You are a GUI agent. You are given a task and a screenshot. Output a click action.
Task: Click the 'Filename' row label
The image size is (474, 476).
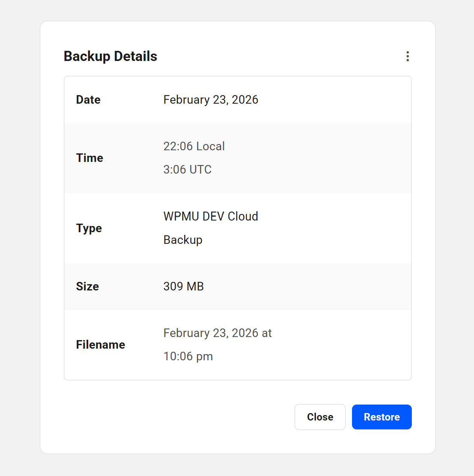100,345
